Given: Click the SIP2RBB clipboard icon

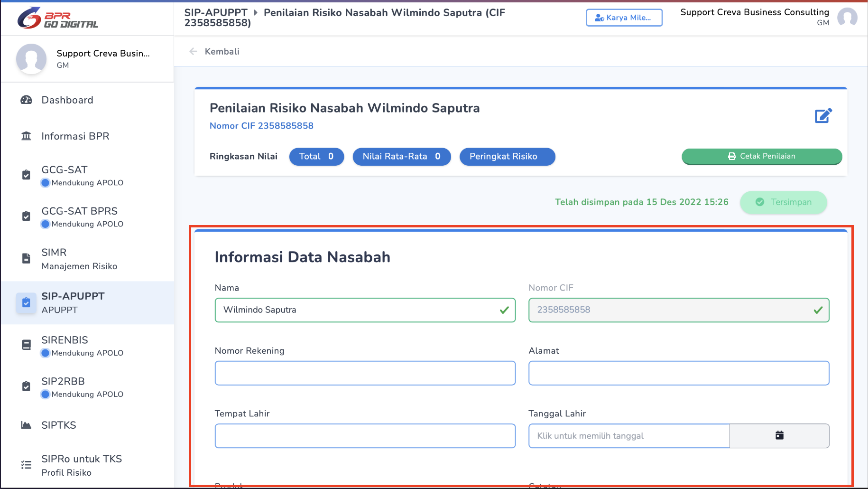Looking at the screenshot, I should click(x=26, y=386).
